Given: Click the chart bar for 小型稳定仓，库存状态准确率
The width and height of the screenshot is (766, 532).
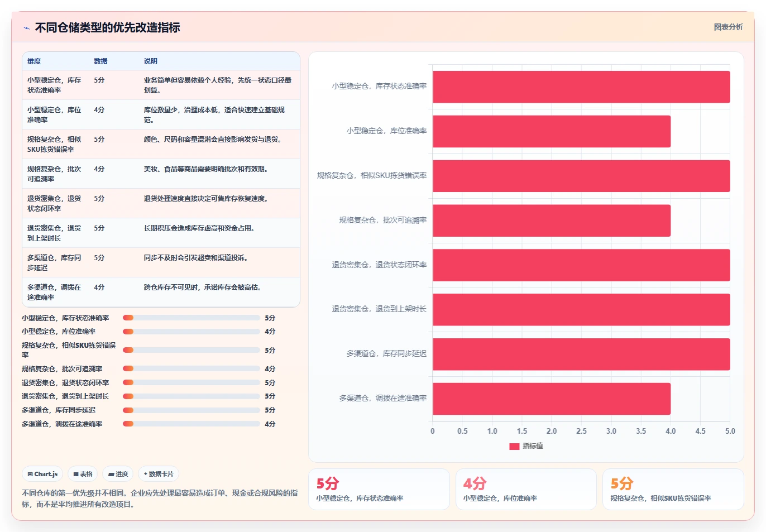Looking at the screenshot, I should 581,87.
